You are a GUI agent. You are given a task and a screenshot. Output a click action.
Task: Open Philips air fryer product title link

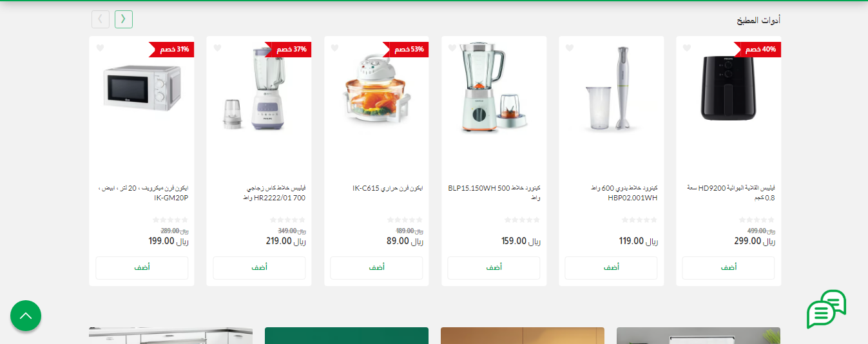click(x=731, y=193)
